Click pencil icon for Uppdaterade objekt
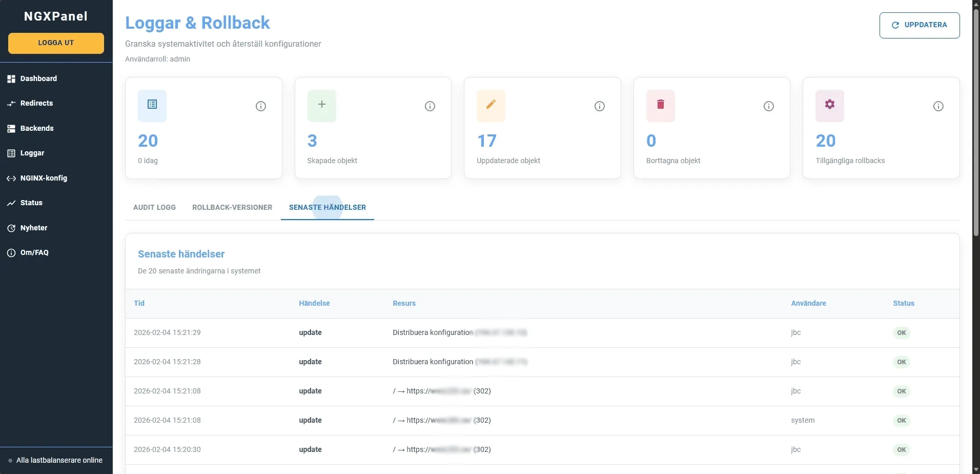The height and width of the screenshot is (474, 980). (491, 105)
